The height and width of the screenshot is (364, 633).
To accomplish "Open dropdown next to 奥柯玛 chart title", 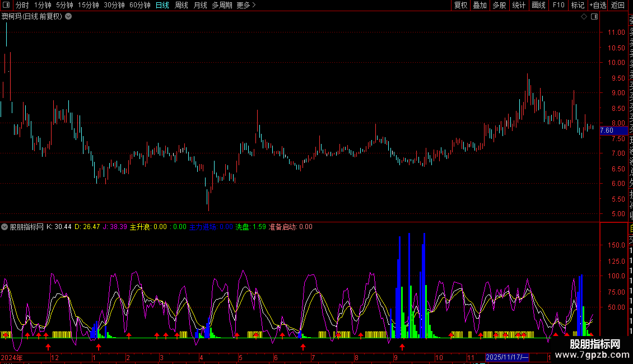I will coord(68,16).
